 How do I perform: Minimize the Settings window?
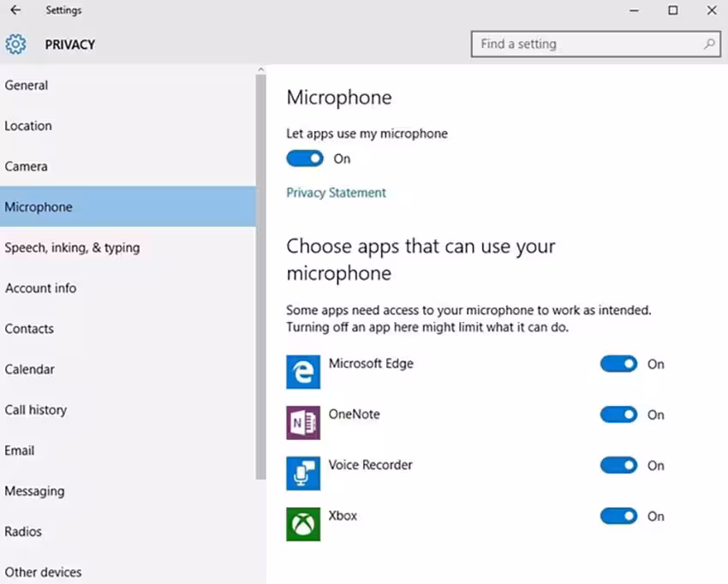tap(634, 10)
